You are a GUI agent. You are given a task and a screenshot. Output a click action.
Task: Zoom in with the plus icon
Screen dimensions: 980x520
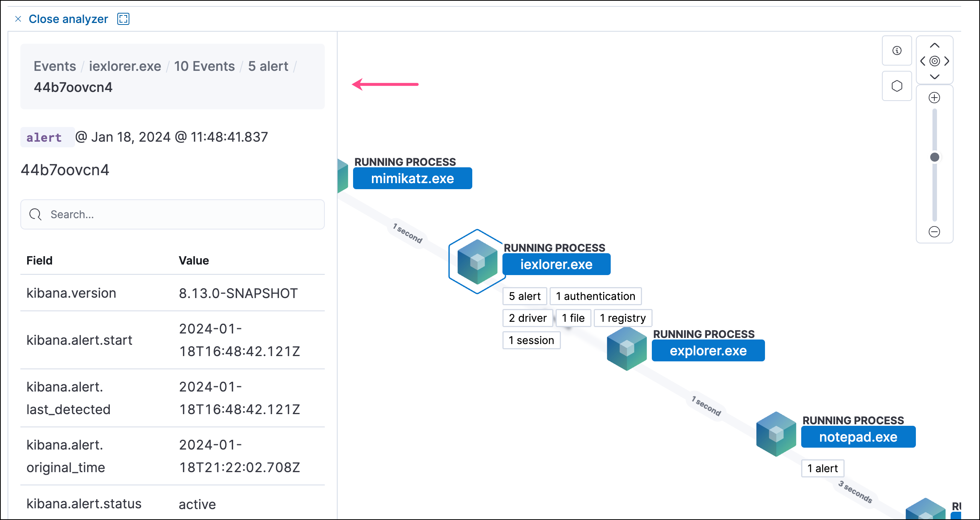934,98
